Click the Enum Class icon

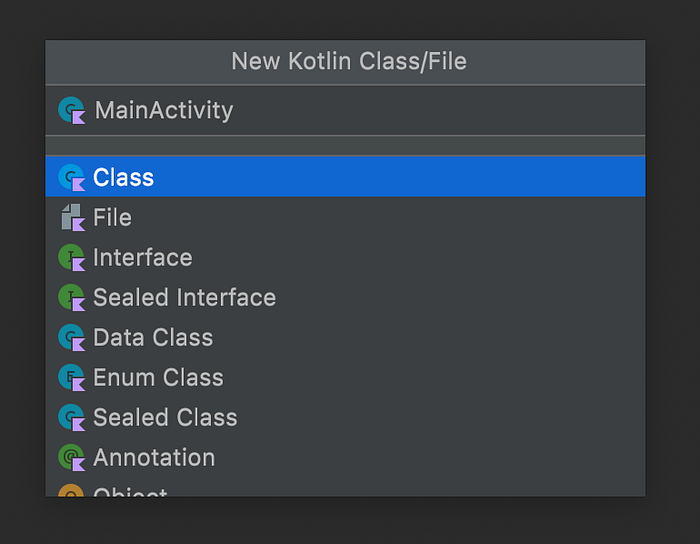point(71,378)
